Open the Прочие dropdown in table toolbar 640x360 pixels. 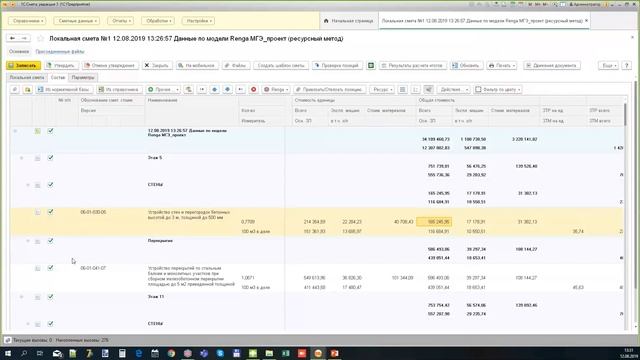coord(163,89)
